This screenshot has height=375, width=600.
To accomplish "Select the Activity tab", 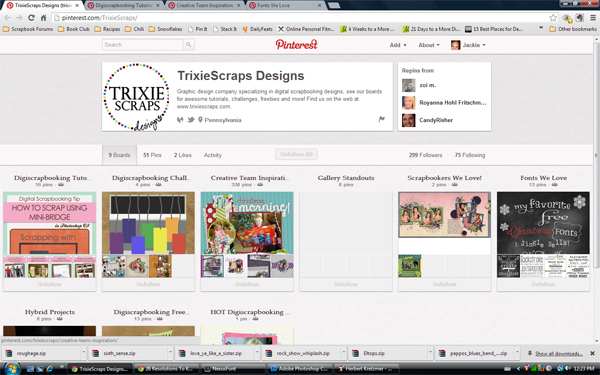I will pyautogui.click(x=213, y=155).
